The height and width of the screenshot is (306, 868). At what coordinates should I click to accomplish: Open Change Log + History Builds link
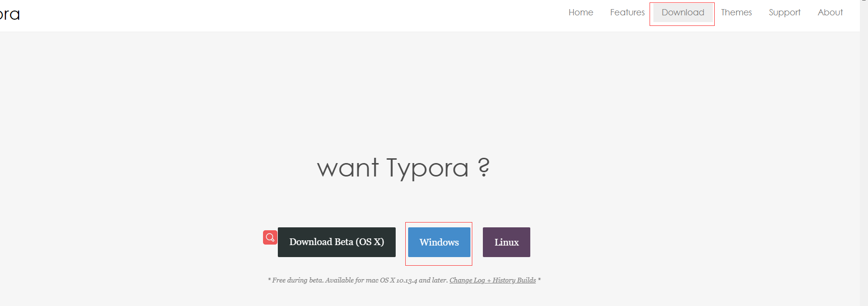(x=492, y=280)
